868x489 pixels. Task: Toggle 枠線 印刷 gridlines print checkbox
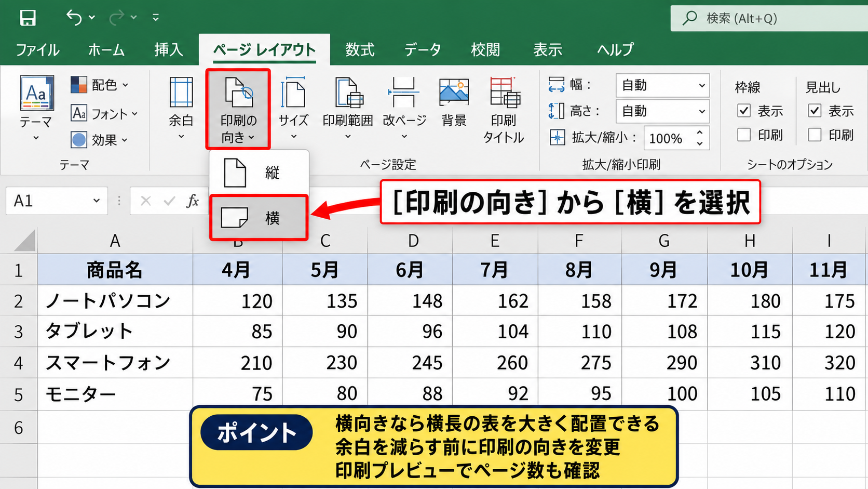coord(744,135)
